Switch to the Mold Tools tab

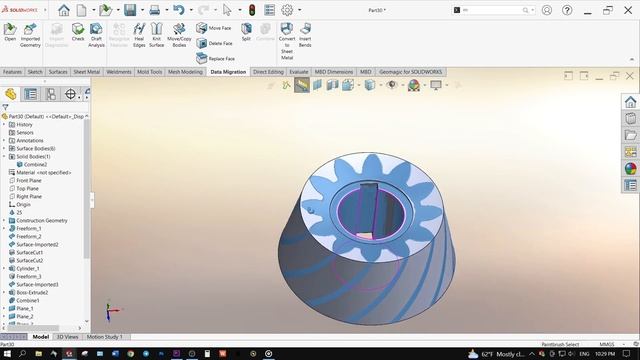[149, 72]
